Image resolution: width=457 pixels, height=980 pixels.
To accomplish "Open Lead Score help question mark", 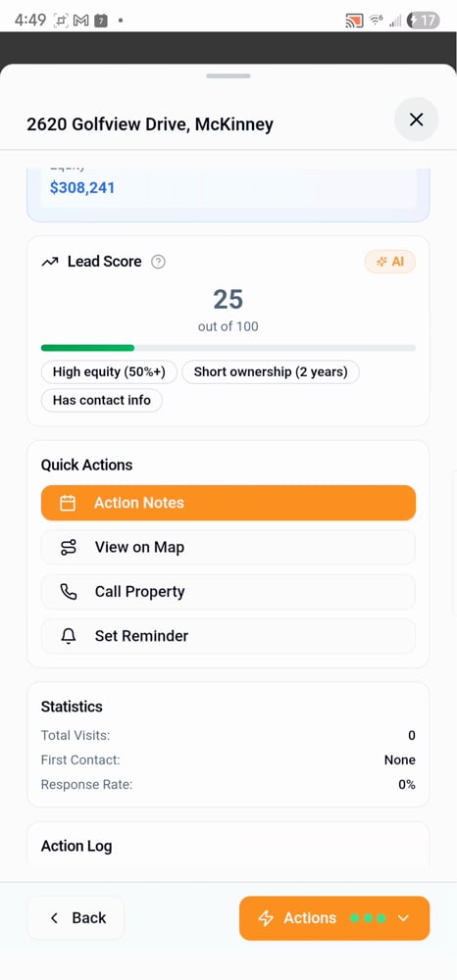I will (x=159, y=262).
